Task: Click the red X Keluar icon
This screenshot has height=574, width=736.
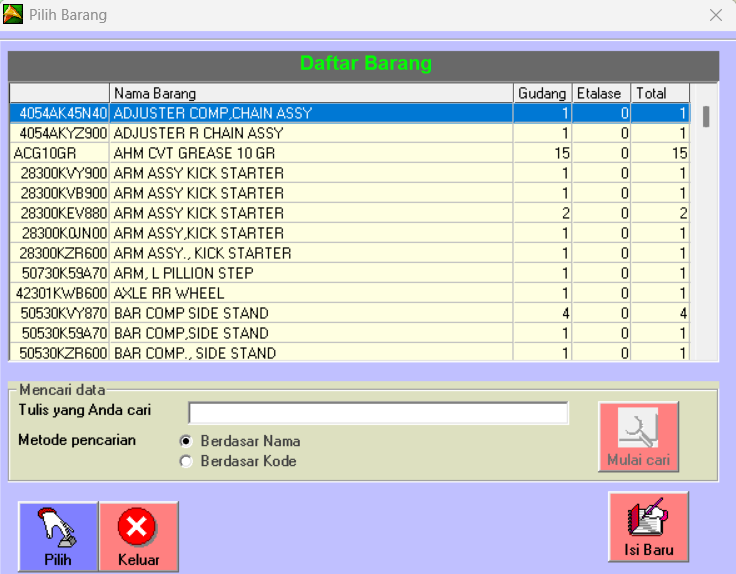Action: (x=138, y=526)
